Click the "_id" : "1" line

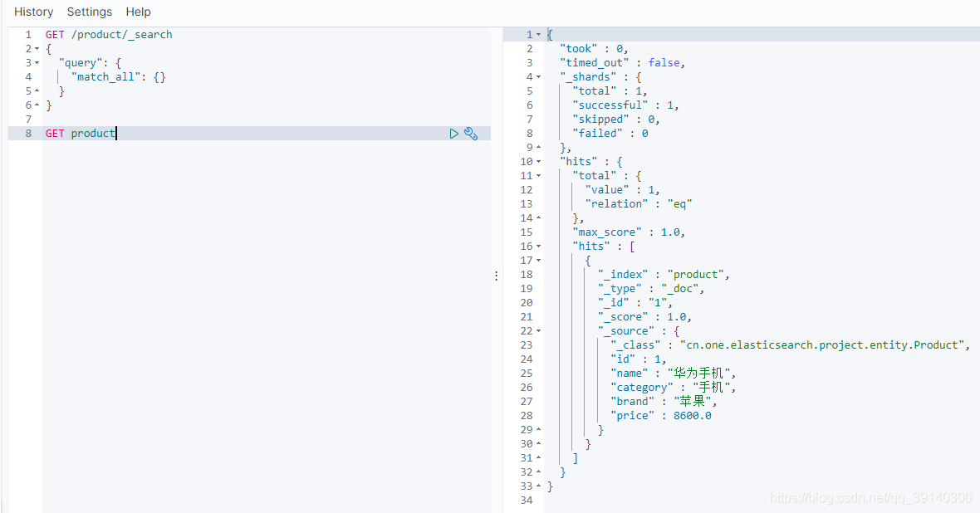pyautogui.click(x=635, y=303)
